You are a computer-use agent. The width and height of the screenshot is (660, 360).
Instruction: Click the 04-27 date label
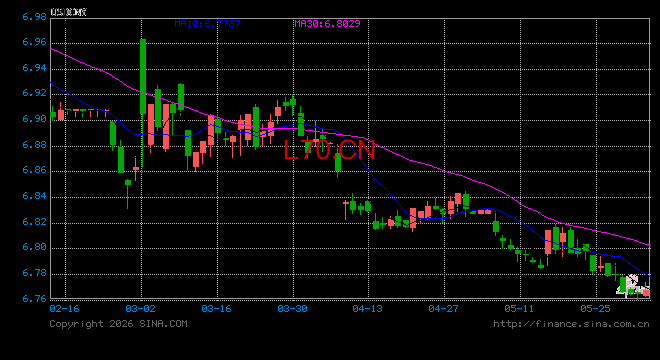tap(443, 309)
